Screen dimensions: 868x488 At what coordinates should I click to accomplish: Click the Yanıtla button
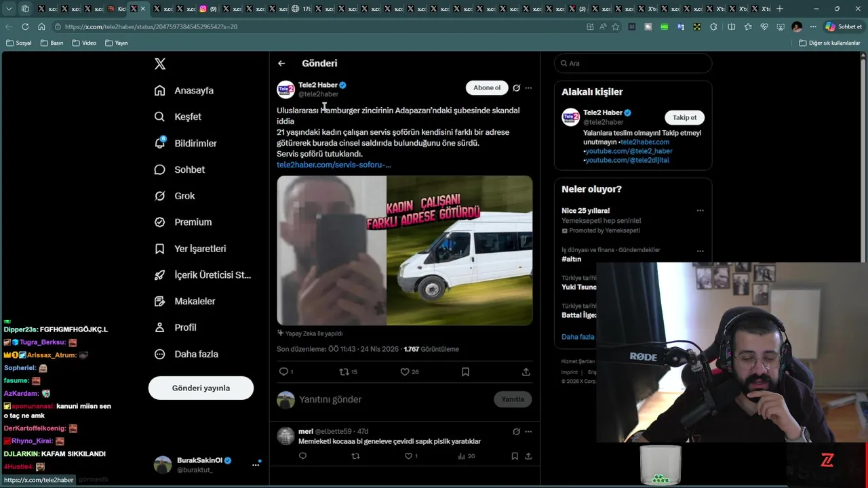point(513,399)
